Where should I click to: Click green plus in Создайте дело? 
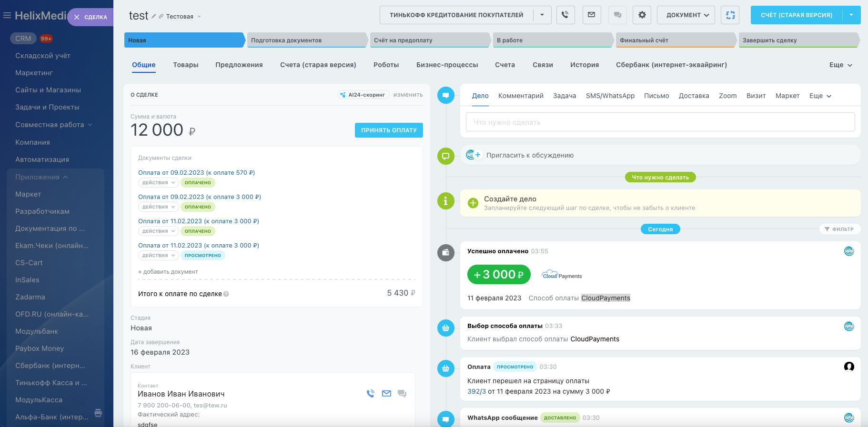click(x=473, y=203)
